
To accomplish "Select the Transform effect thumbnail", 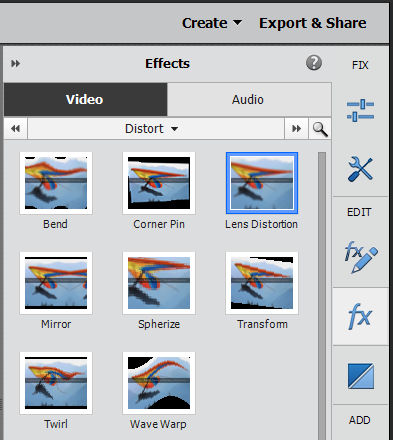I will 262,283.
